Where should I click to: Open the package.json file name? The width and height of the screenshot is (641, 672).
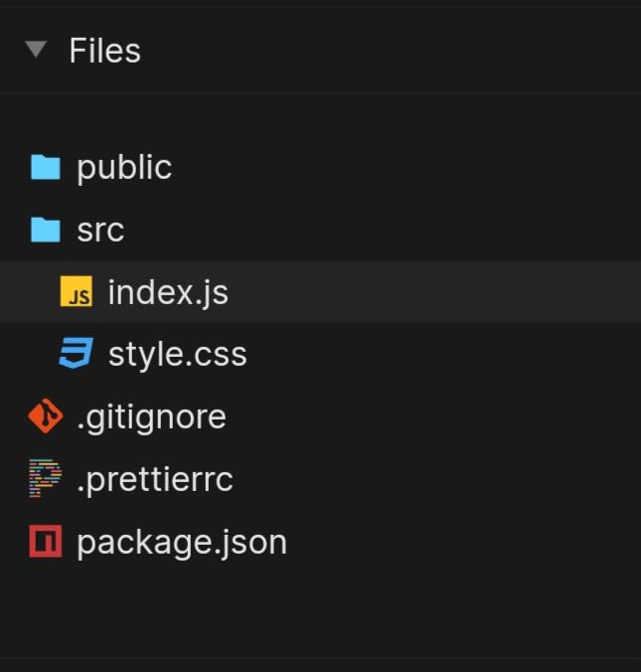point(182,542)
